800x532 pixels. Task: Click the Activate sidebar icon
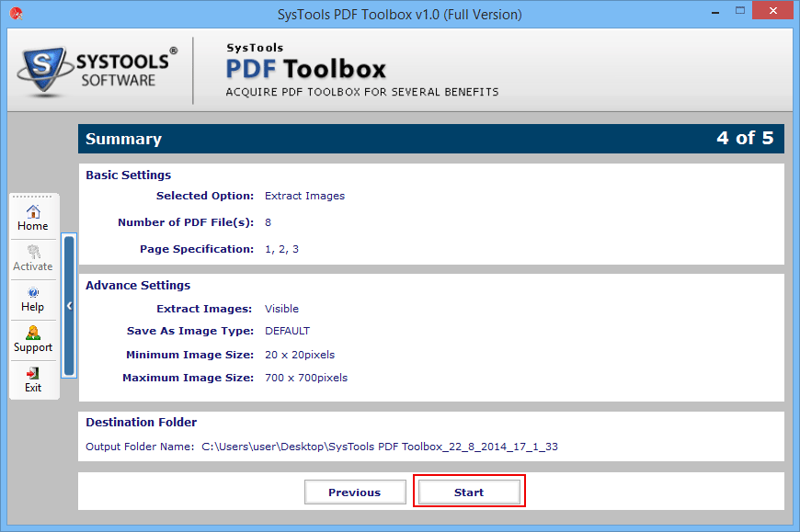[x=33, y=258]
